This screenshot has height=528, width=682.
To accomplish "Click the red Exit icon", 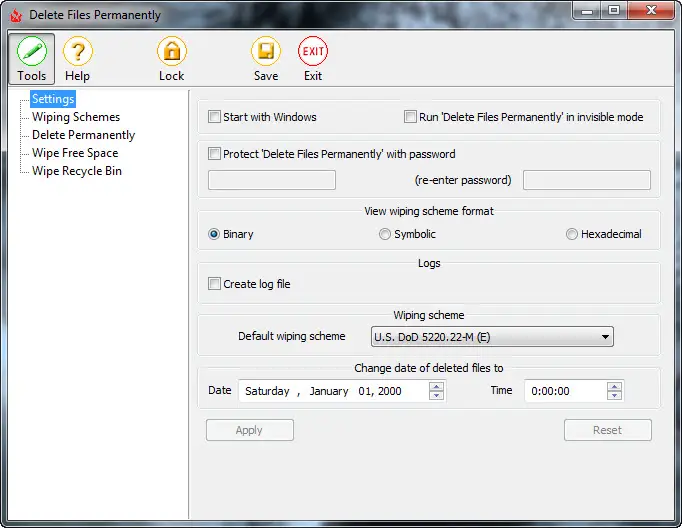I will click(313, 51).
